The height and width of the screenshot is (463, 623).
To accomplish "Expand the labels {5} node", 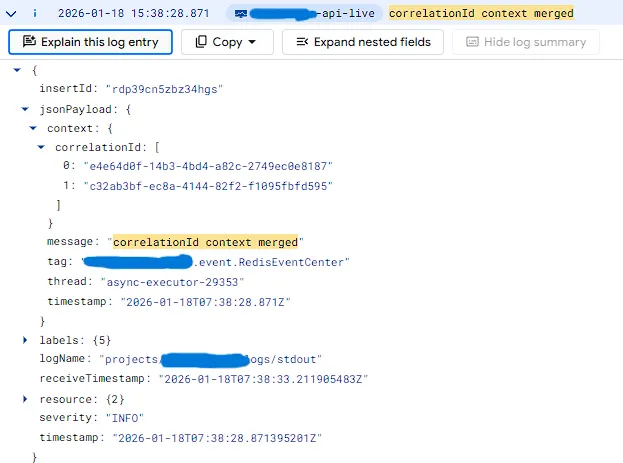I will (25, 340).
